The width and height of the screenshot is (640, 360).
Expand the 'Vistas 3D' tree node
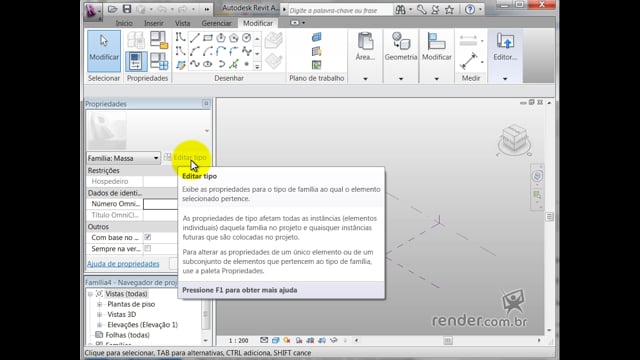[x=99, y=314]
